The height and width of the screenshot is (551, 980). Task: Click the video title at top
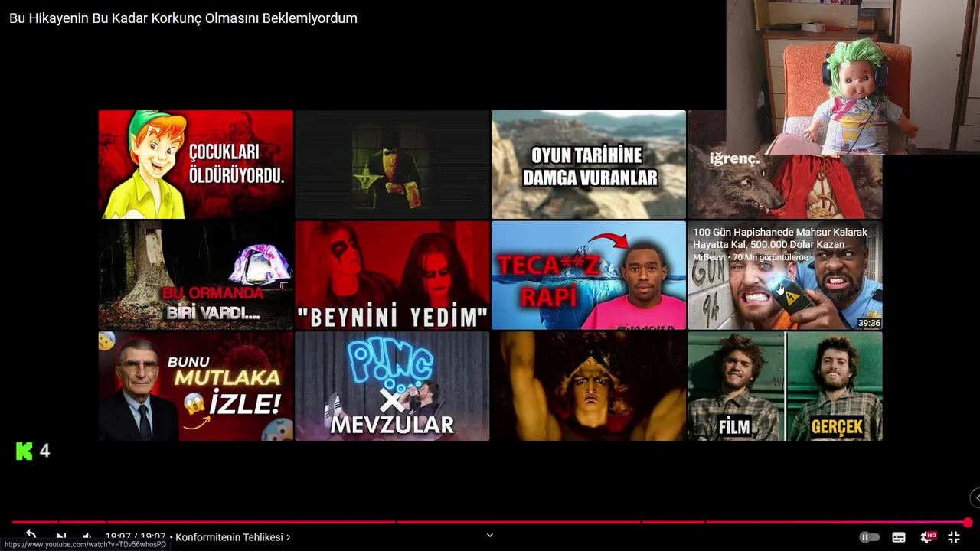(183, 18)
